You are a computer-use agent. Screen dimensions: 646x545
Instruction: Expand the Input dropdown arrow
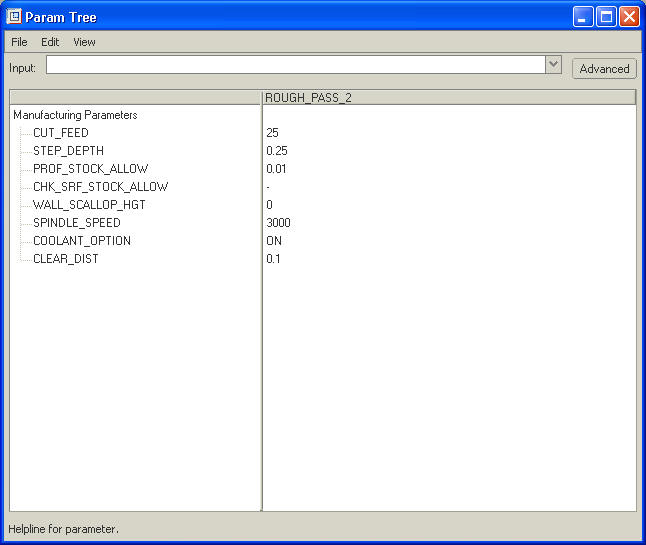tap(553, 65)
